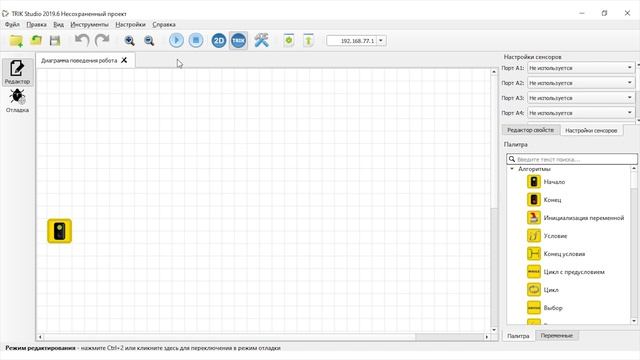Stop the robot program
The width and height of the screenshot is (640, 360).
[x=196, y=40]
